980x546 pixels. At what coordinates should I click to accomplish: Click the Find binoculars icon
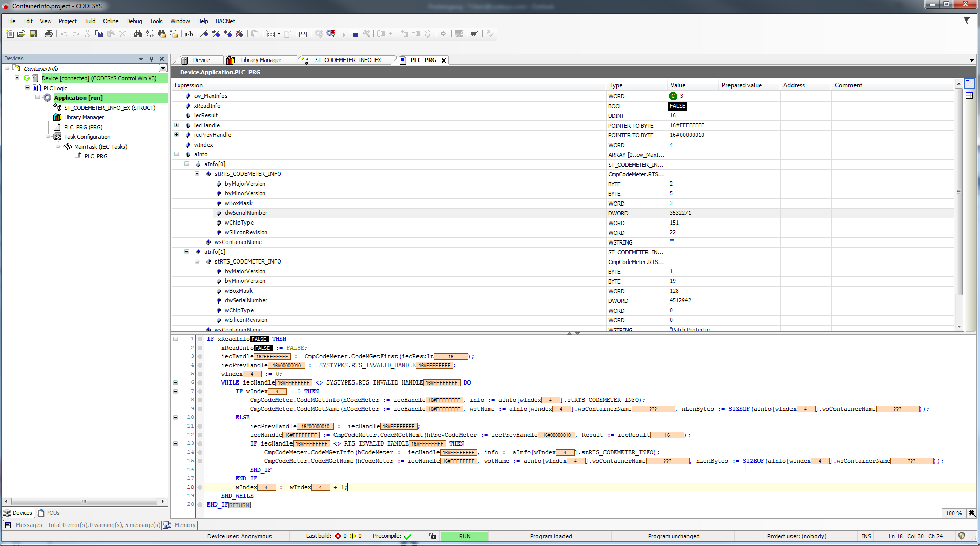[138, 34]
